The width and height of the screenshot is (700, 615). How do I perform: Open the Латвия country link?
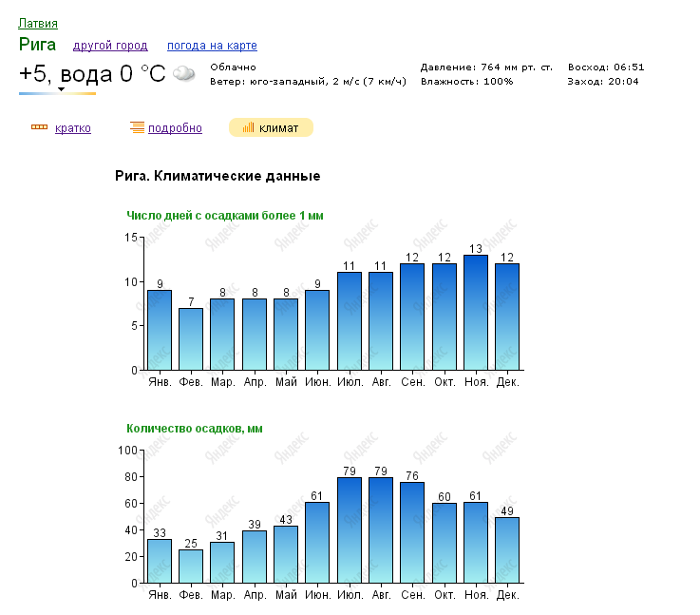click(38, 24)
